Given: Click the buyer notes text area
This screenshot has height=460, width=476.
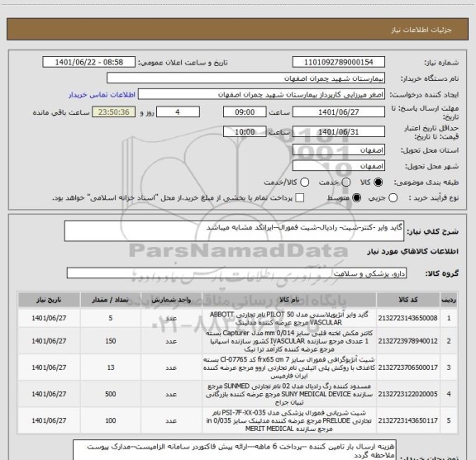Looking at the screenshot, I should coord(234,450).
